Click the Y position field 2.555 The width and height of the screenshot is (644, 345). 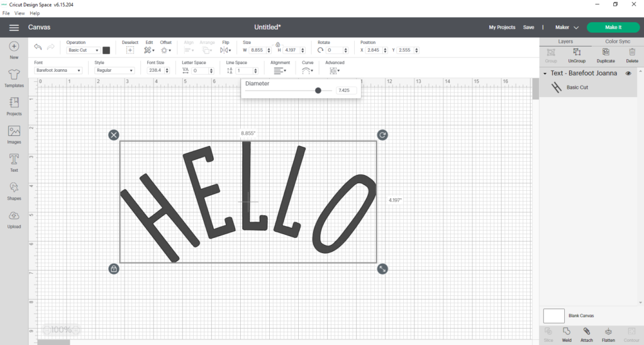405,50
